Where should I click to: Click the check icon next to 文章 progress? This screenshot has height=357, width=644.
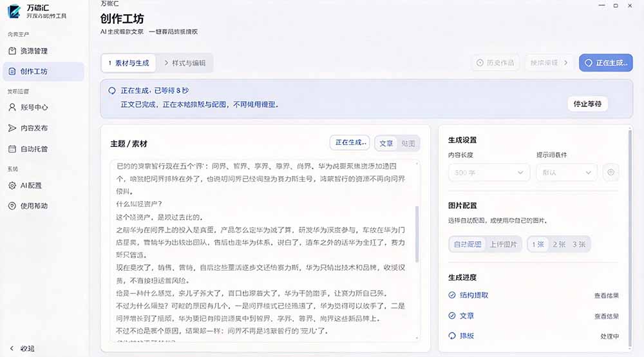452,316
